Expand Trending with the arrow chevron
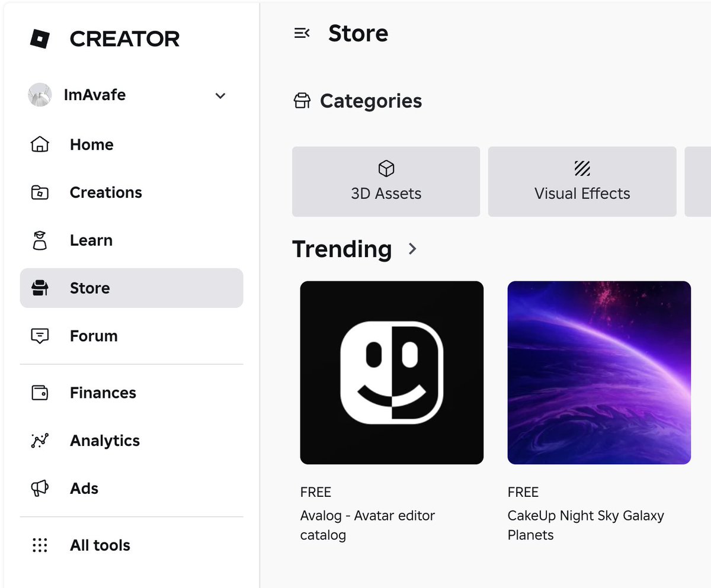The width and height of the screenshot is (711, 588). click(x=413, y=249)
